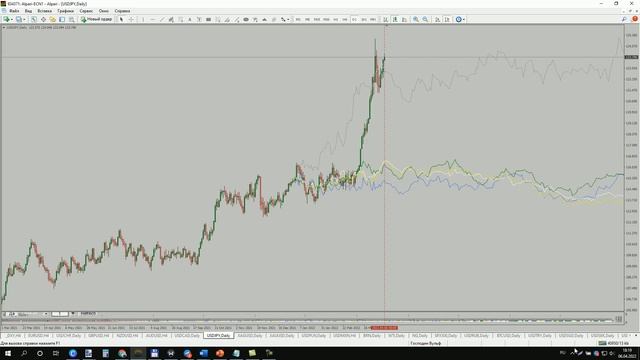640x360 pixels.
Task: Expand the arrows objects dropdown
Action: point(288,19)
